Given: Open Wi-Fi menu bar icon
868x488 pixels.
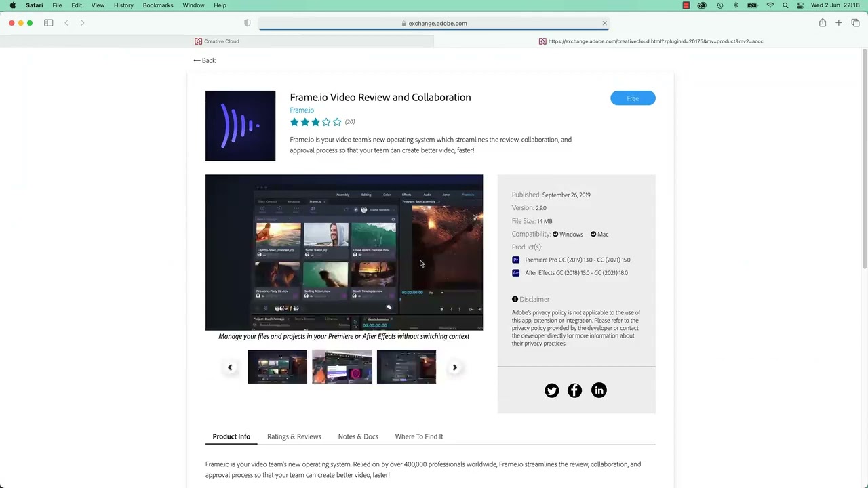Looking at the screenshot, I should [770, 5].
